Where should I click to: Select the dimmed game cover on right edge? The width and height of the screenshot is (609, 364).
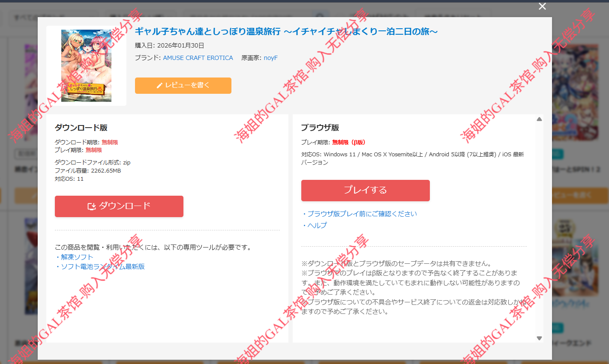coord(576,92)
